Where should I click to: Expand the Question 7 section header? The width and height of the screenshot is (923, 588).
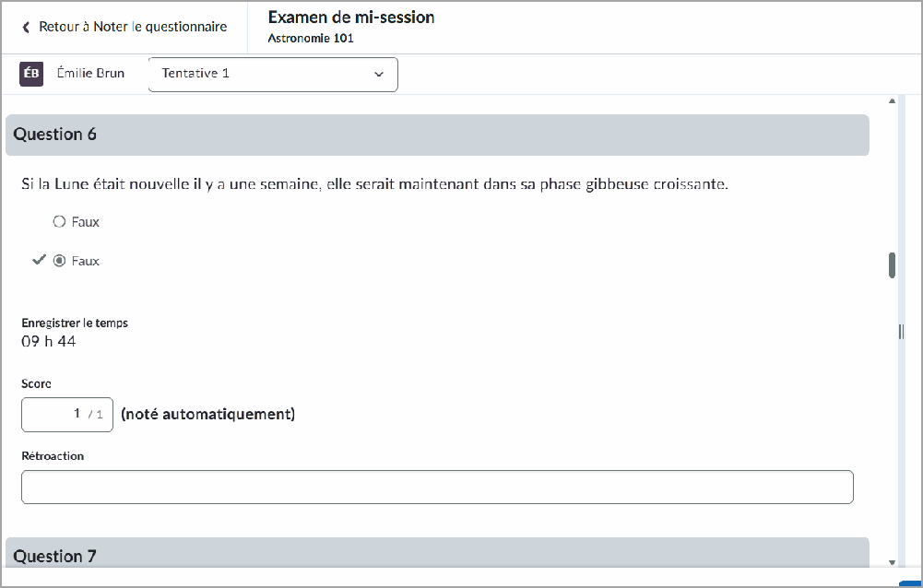(x=438, y=556)
